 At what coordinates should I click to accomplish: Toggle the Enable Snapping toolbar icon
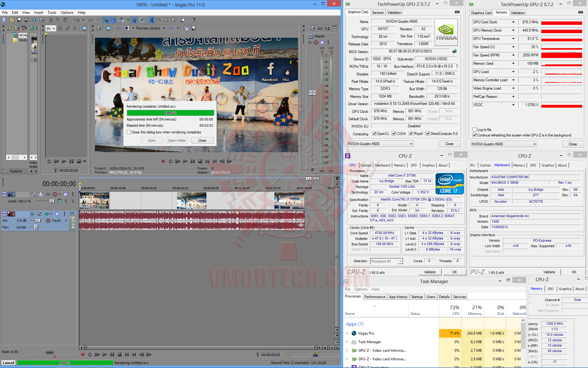[106, 20]
